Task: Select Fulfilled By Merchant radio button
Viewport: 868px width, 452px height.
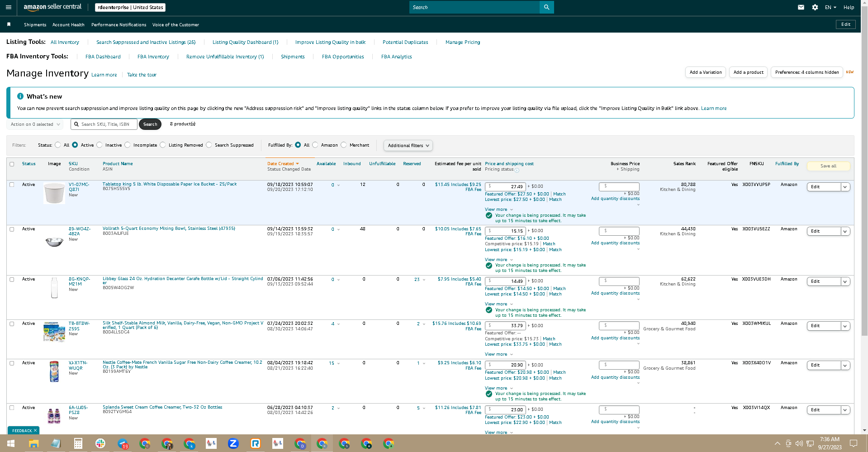Action: pyautogui.click(x=344, y=145)
